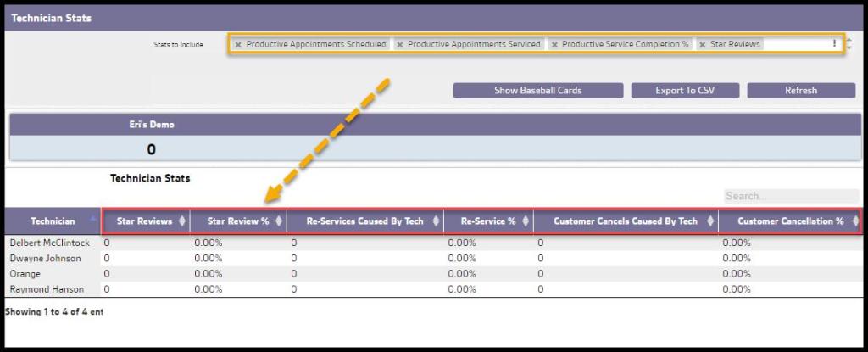868x352 pixels.
Task: Click Show Baseball Cards button
Action: (x=537, y=91)
